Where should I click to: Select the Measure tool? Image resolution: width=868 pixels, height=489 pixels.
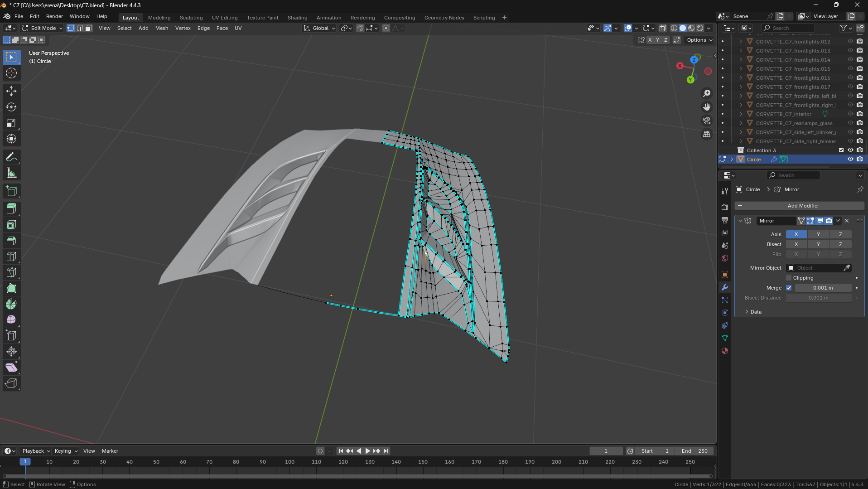pos(11,173)
